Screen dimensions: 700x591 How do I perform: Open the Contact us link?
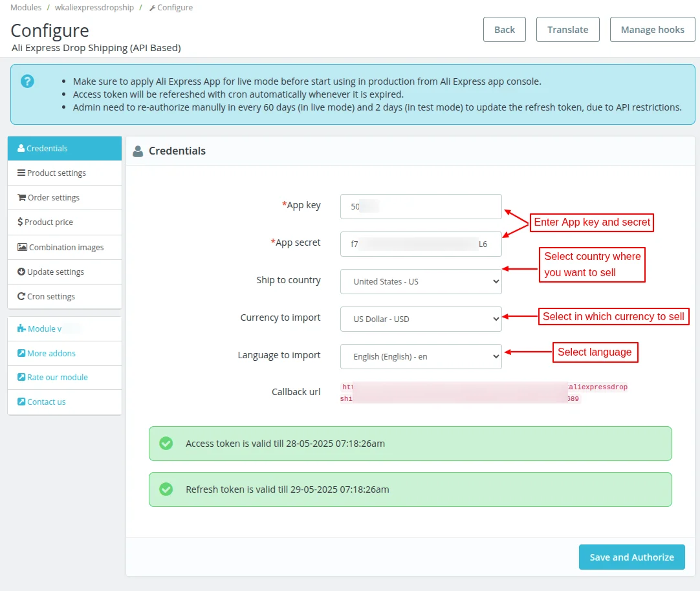coord(45,402)
